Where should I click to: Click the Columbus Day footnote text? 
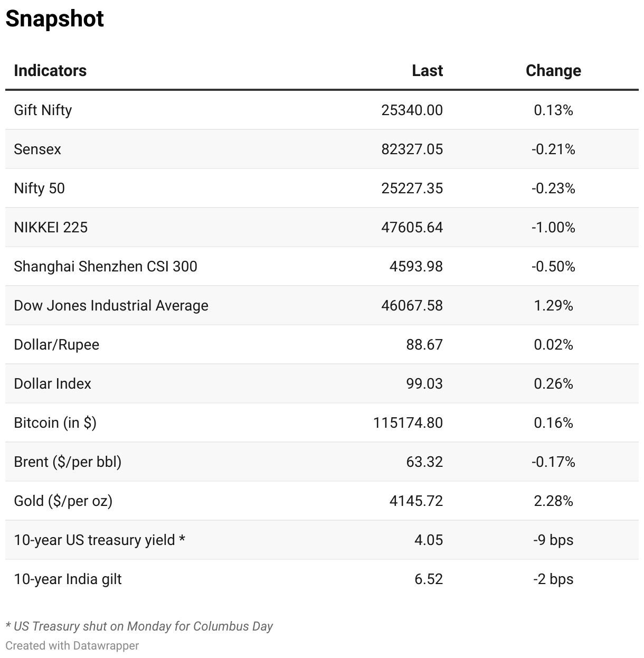coord(139,627)
